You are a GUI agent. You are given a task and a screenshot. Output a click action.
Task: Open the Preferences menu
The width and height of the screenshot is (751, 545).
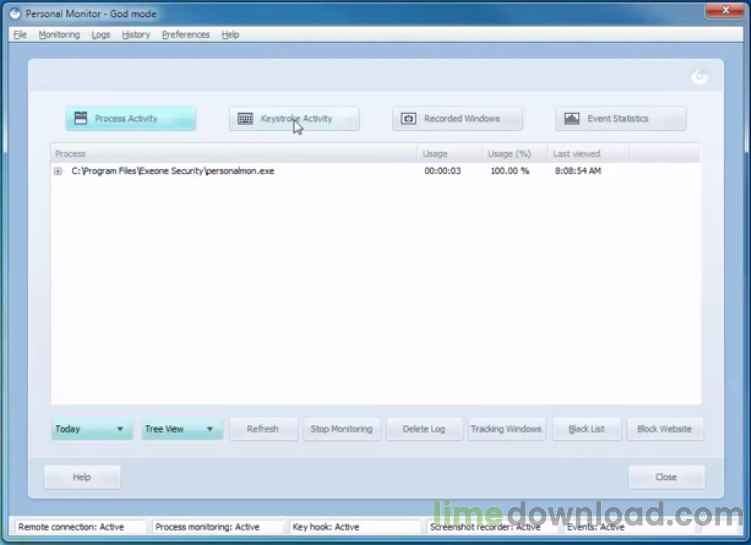click(185, 34)
